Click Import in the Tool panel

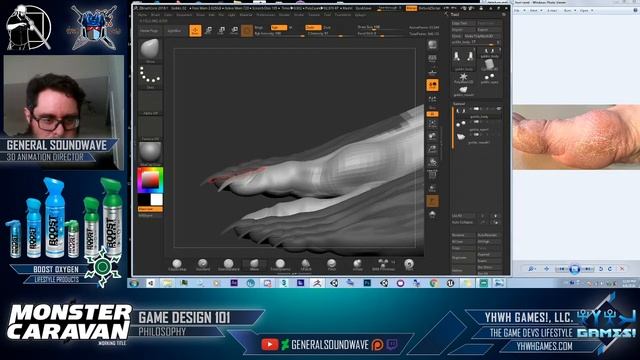click(x=463, y=30)
